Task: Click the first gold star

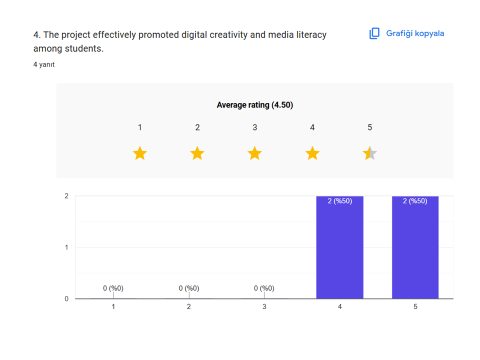Action: click(140, 154)
